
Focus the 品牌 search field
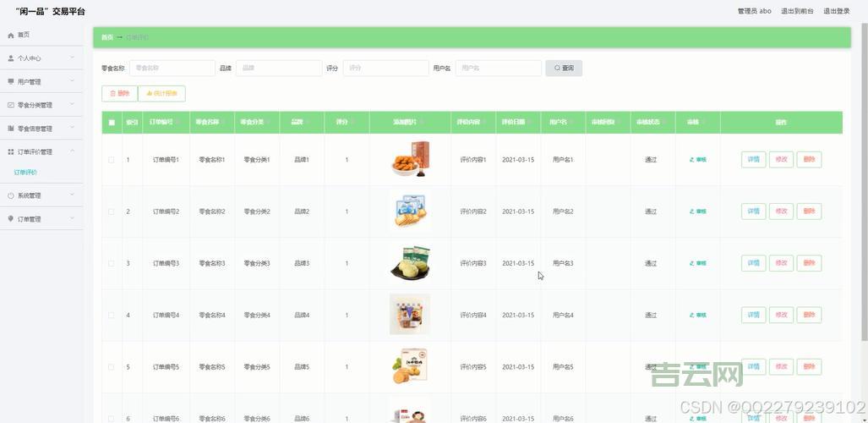tap(279, 69)
